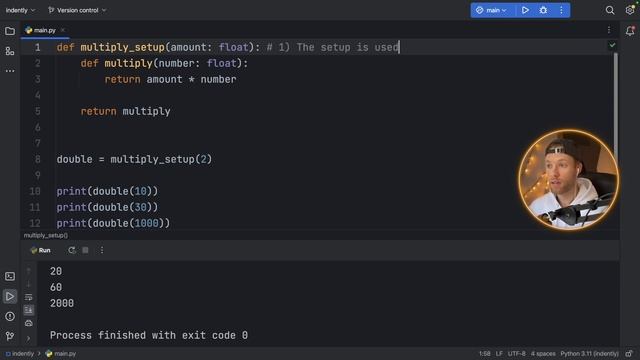
Task: Click the green inspections checkmark widget
Action: (x=612, y=45)
